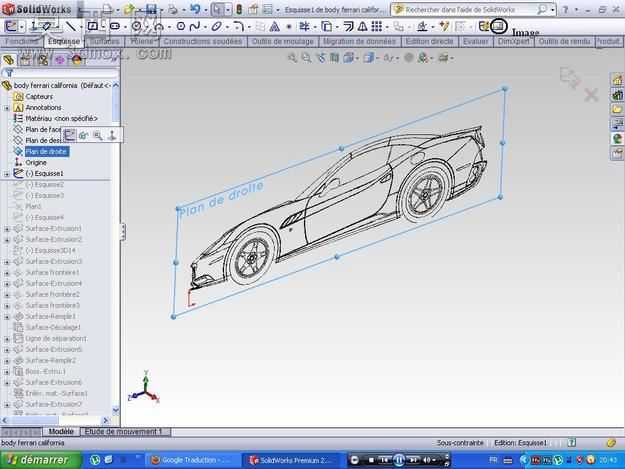Open the Outils de moulage tab

[x=283, y=41]
